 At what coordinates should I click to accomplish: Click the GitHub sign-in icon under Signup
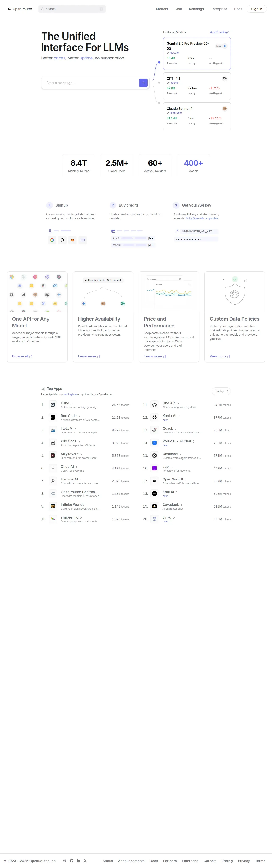[62, 240]
